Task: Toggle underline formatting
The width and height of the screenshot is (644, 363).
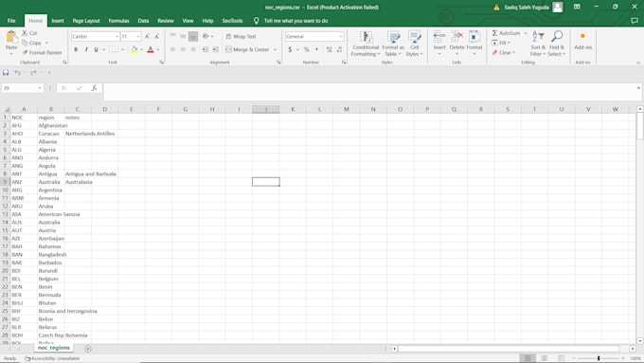Action: tap(96, 49)
